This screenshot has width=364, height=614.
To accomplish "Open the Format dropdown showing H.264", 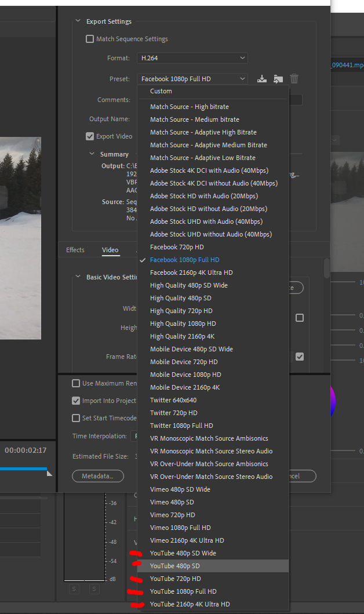I will pos(192,58).
